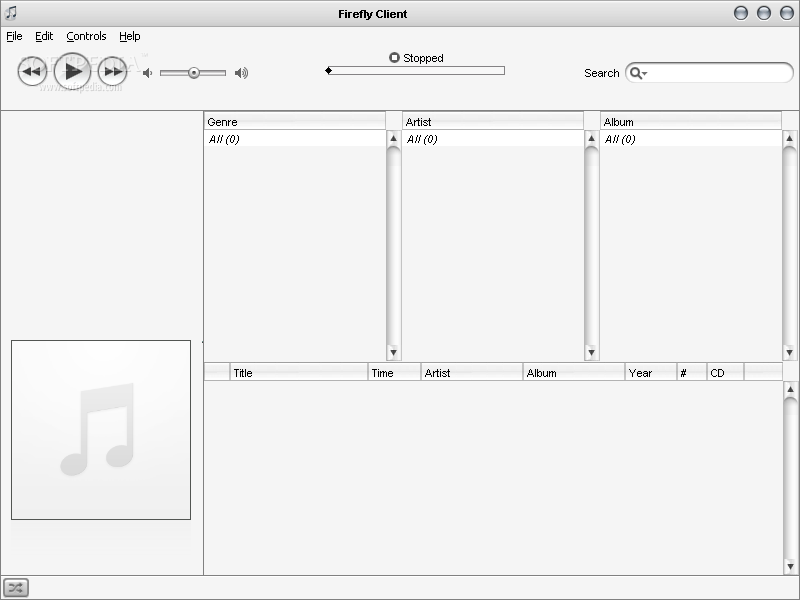800x600 pixels.
Task: Sort tracks by # track number column
Action: pos(692,372)
